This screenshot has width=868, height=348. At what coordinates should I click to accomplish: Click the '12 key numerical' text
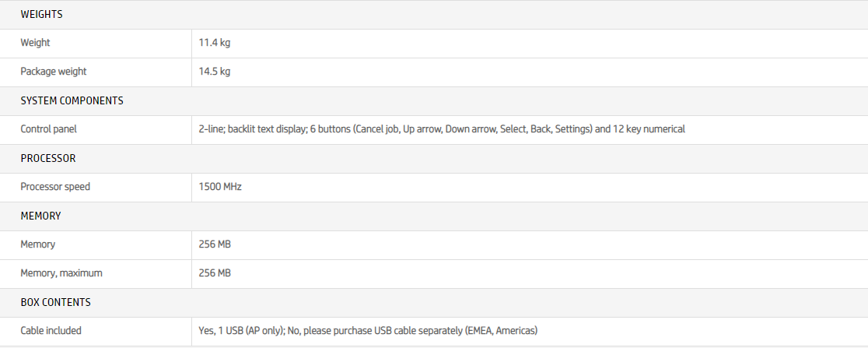pyautogui.click(x=649, y=129)
